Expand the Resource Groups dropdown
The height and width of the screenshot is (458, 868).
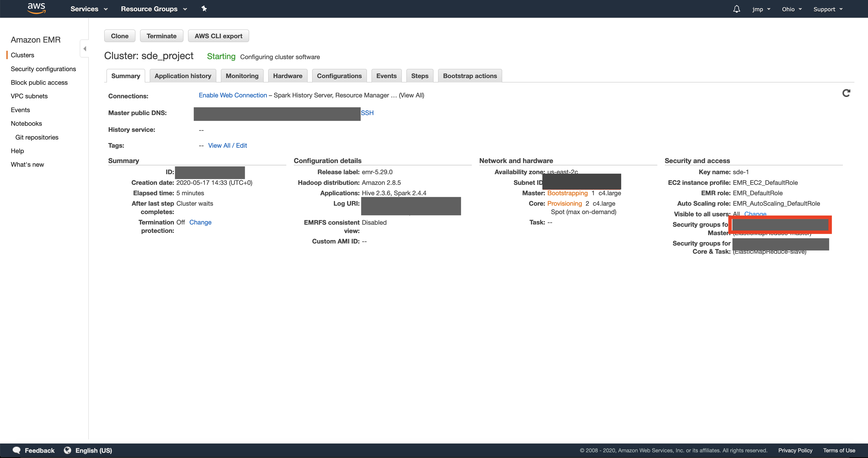pos(154,9)
